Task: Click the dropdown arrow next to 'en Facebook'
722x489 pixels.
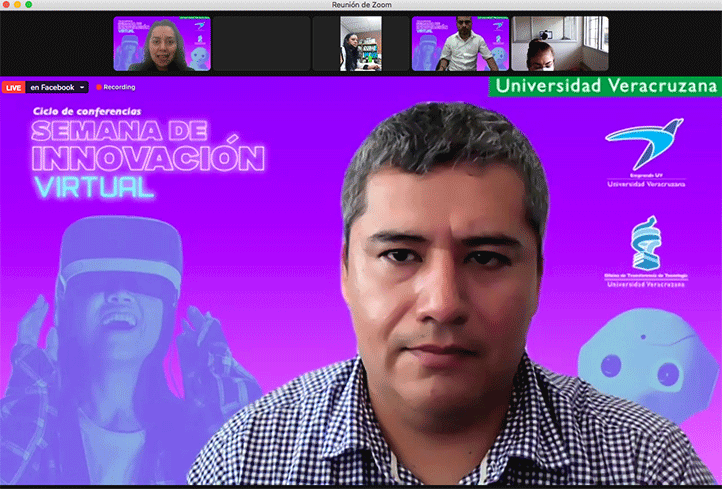Action: tap(82, 87)
